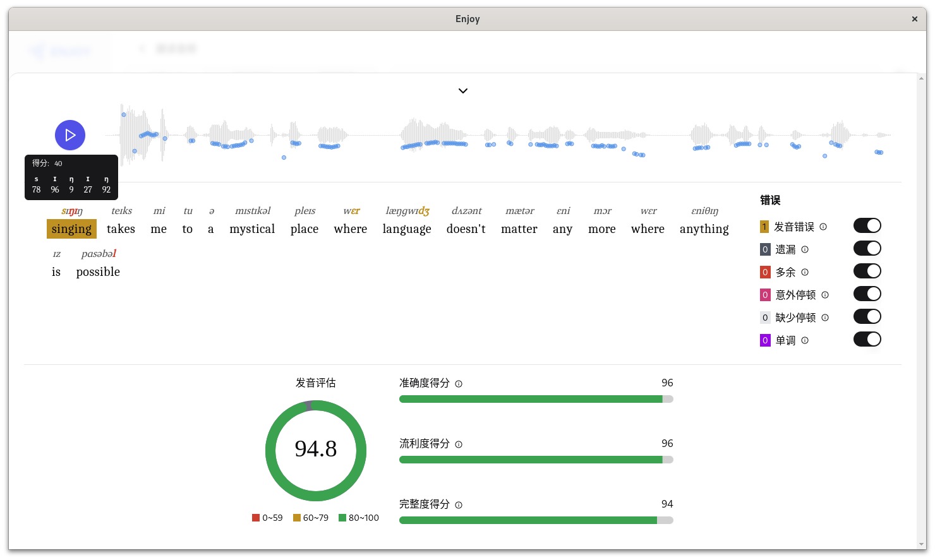Play the recorded pronunciation audio

coord(70,135)
